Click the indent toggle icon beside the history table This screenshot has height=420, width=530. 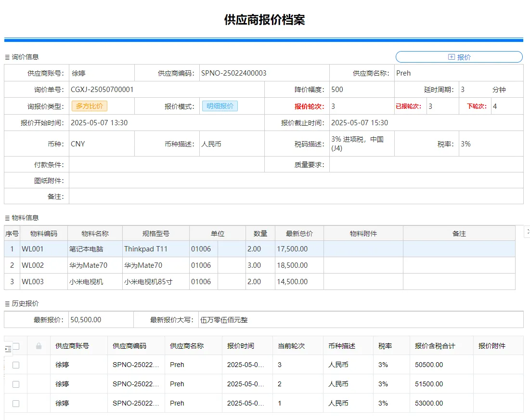coord(8,349)
